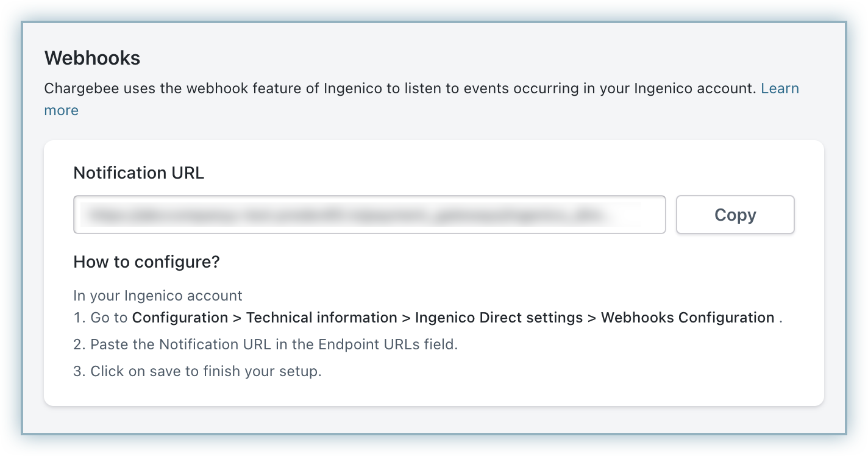Viewport: 868px width, 456px height.
Task: Click the 'In your Ingenico account' line
Action: coord(158,296)
